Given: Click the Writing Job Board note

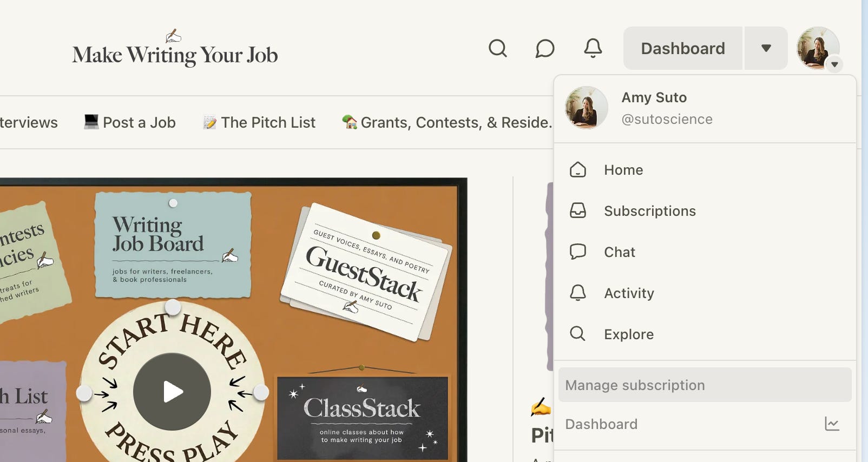Looking at the screenshot, I should point(173,246).
